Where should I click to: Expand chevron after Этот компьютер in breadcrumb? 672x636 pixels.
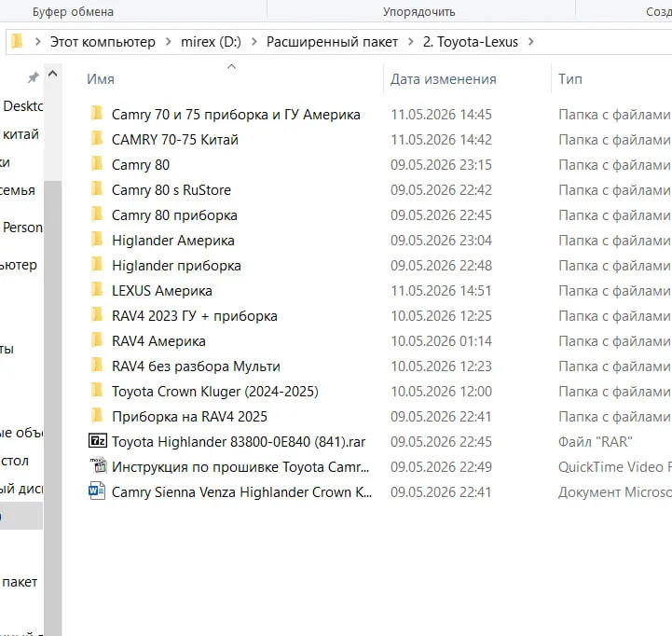(169, 42)
